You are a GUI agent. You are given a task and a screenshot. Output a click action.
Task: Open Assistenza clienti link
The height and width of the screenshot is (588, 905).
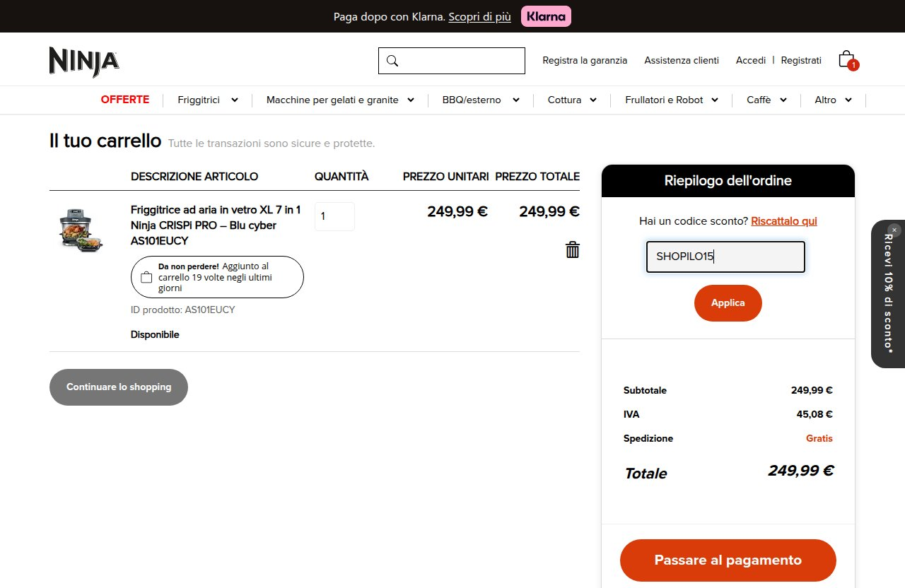(x=682, y=61)
